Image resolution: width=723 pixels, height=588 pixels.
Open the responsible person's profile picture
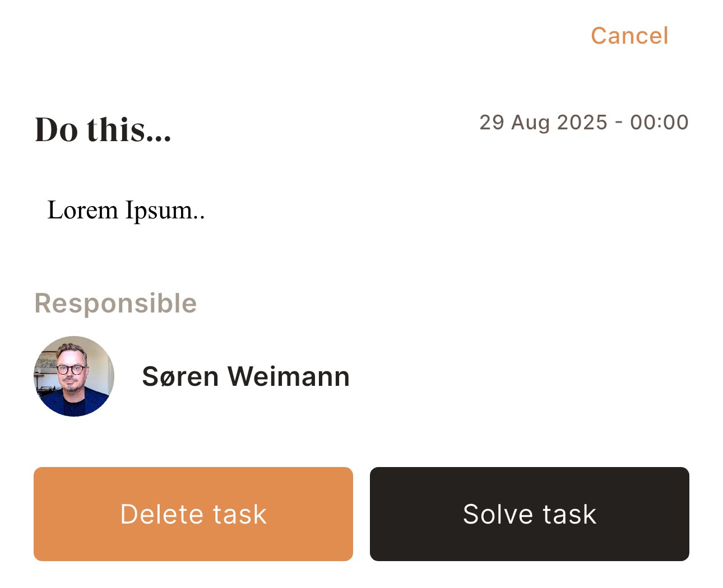tap(73, 377)
